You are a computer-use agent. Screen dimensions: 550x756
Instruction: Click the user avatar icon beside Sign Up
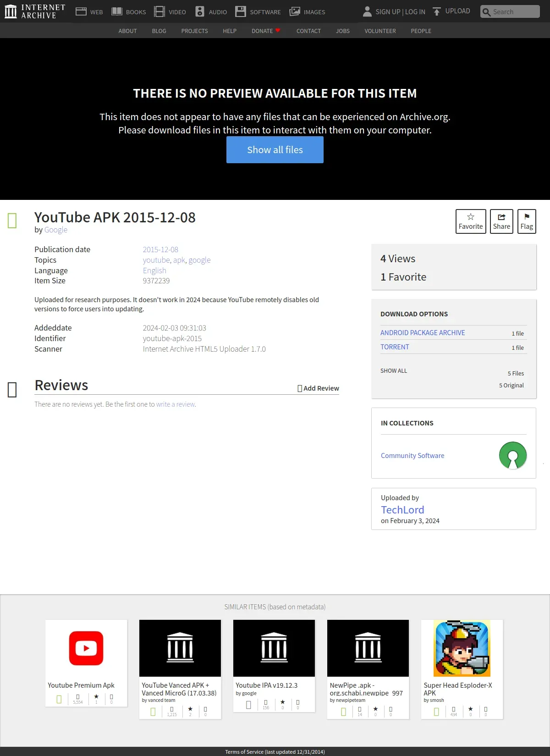coord(367,11)
